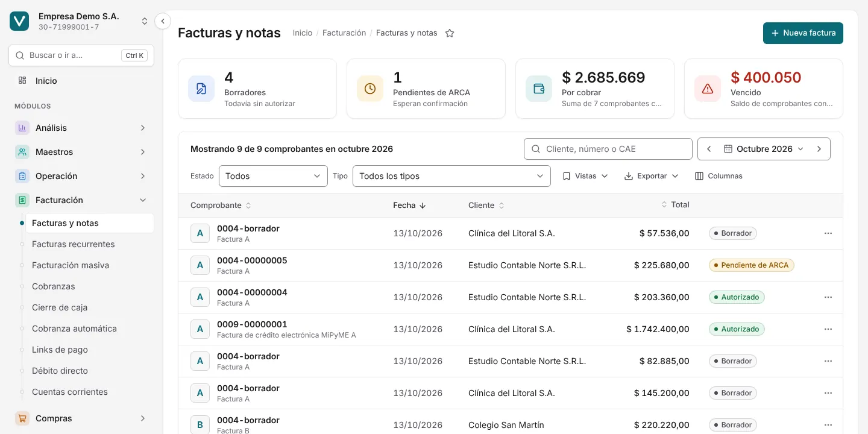Click the Inicio breadcrumb link
Screen dimensions: 868x434
pyautogui.click(x=303, y=33)
